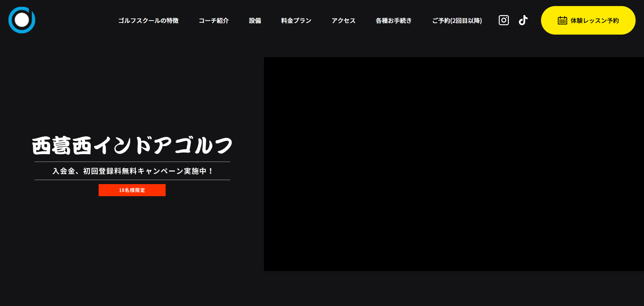This screenshot has height=306, width=644.
Task: Click the red 10名様限定 badge
Action: click(132, 190)
